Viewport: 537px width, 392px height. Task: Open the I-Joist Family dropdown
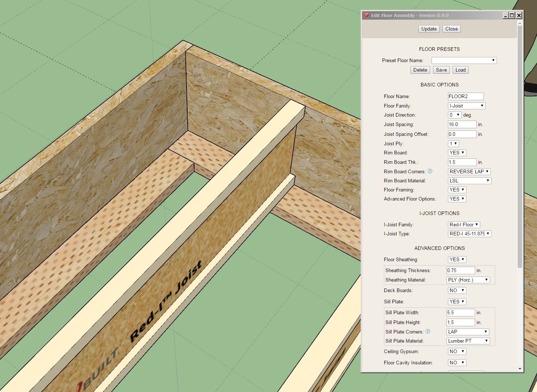[464, 225]
